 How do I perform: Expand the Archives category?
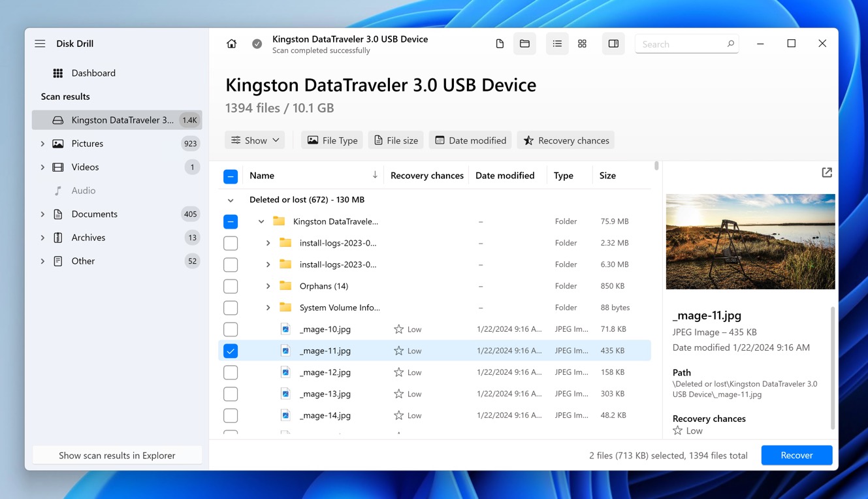[x=42, y=238]
